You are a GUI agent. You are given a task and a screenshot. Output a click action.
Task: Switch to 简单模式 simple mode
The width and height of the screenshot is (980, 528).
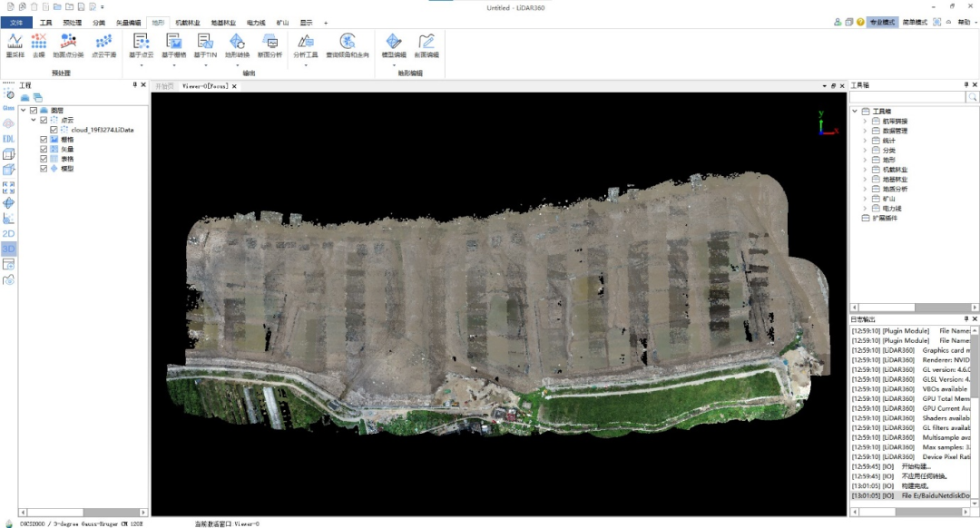click(x=915, y=23)
